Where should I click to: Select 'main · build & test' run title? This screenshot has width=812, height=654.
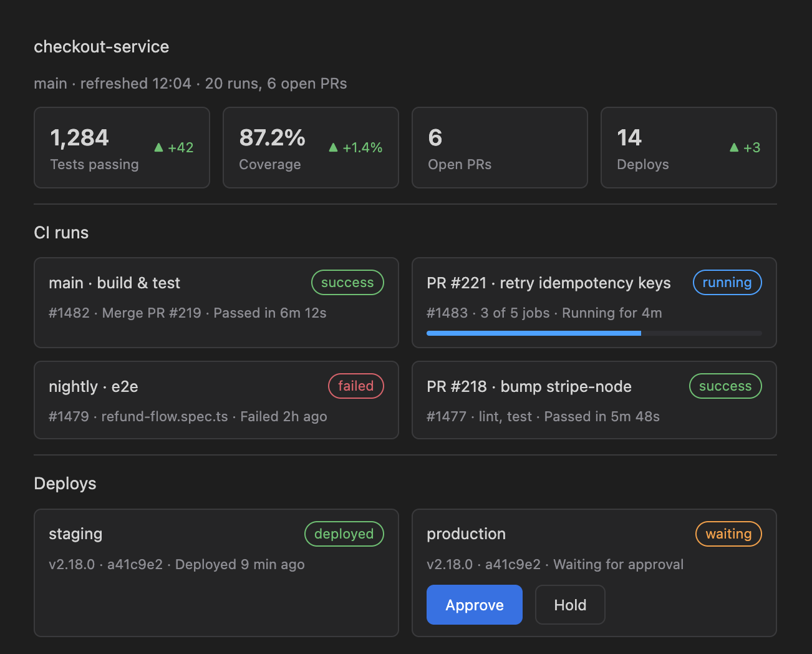114,283
